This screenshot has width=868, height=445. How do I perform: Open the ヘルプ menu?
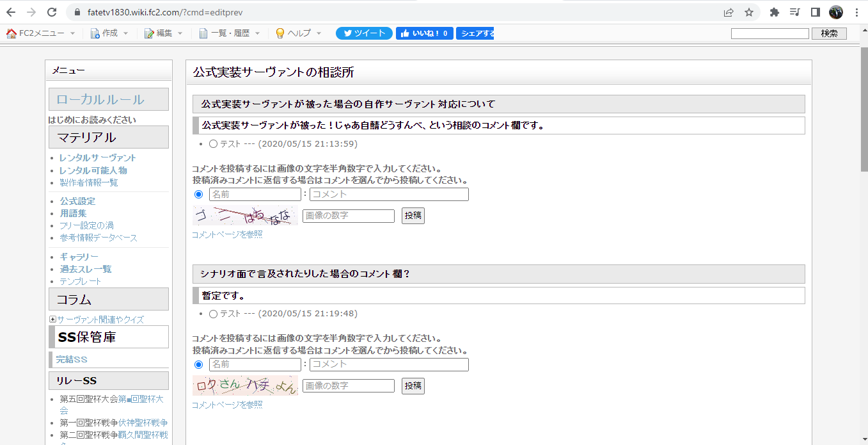(x=298, y=33)
